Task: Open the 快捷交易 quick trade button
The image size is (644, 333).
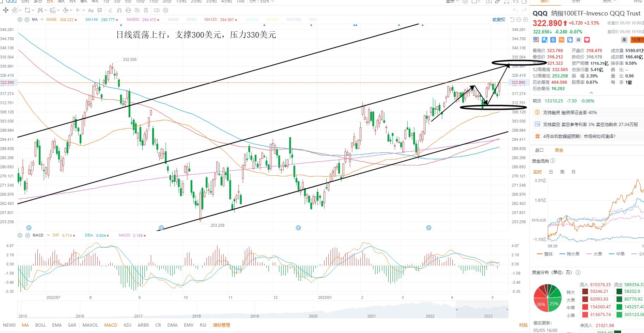Action: [637, 40]
